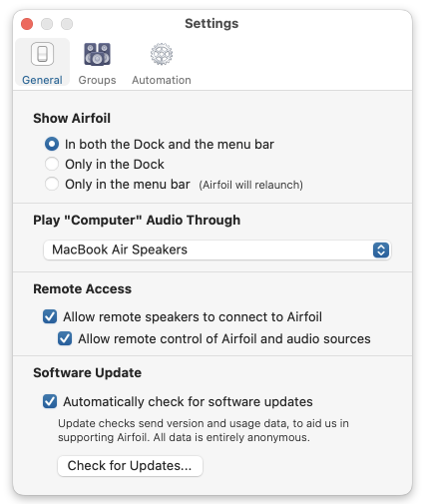Select the General tab label
Image resolution: width=424 pixels, height=504 pixels.
[x=42, y=80]
